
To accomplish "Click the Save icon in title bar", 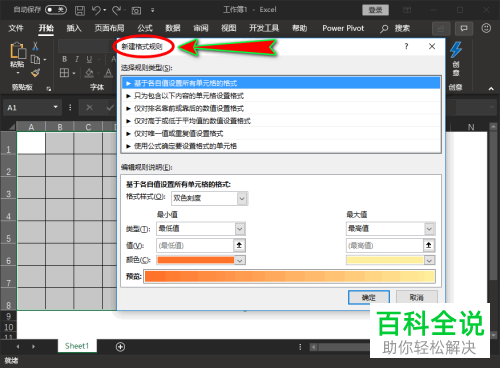I will (79, 11).
